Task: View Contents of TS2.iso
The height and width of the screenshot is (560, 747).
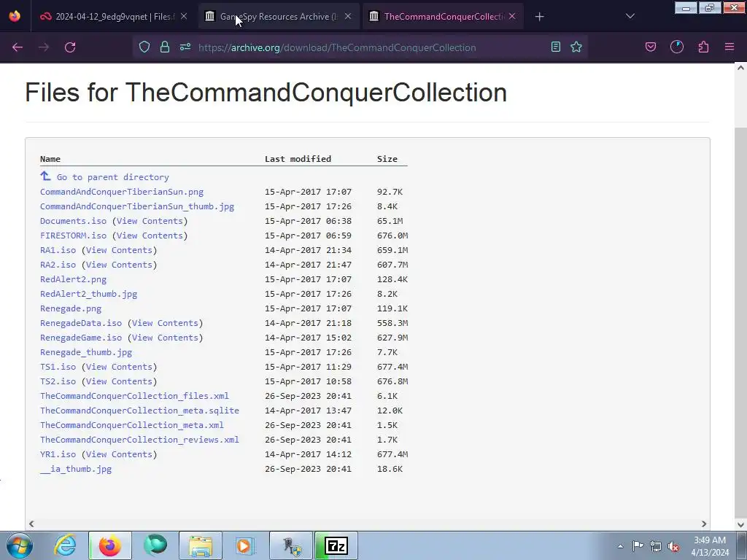Action: (x=120, y=381)
